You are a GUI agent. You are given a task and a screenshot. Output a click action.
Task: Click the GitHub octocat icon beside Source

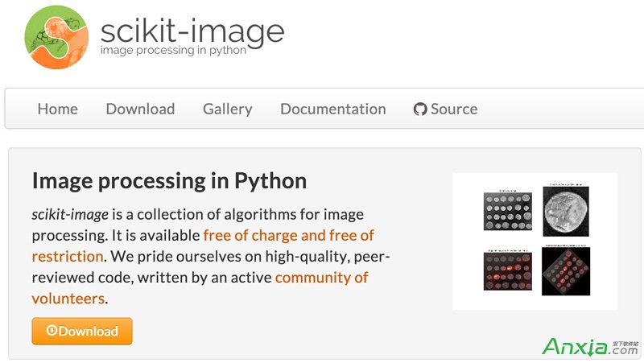(420, 109)
